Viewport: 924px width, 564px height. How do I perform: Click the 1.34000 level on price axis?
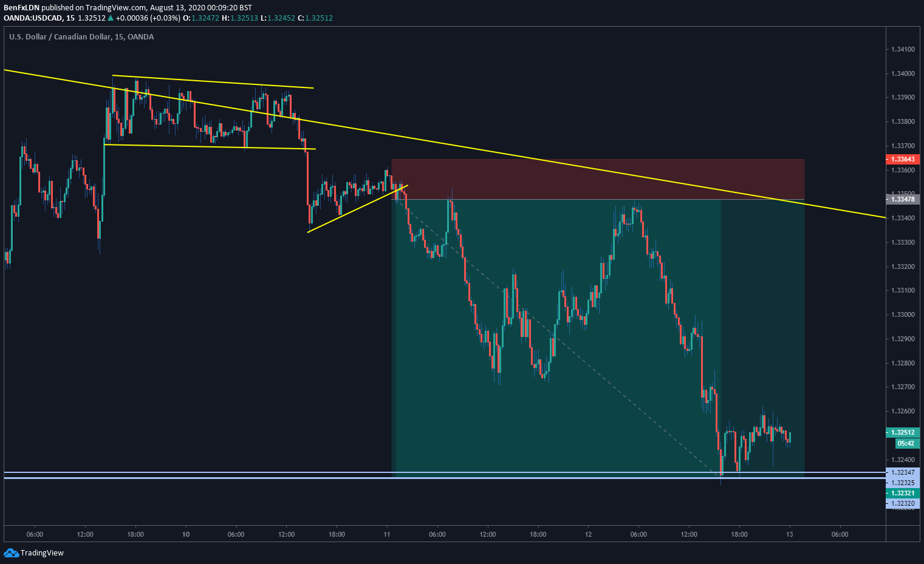903,73
